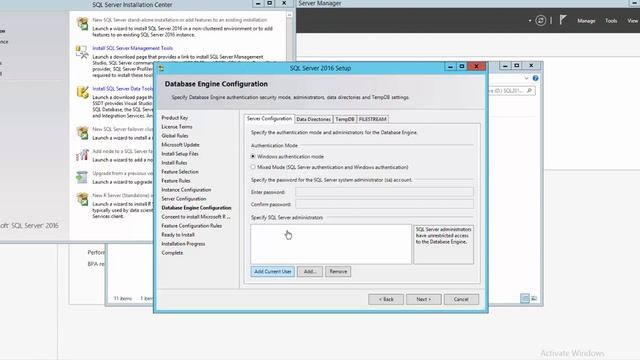Click the Remove button
Viewport: 640px width, 360px height.
(338, 271)
